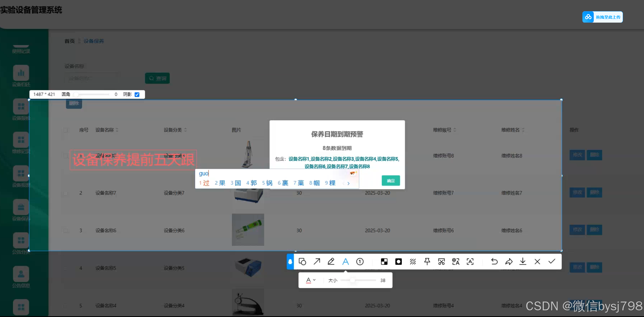
Task: Tick the checkbox for row 设备名称7
Action: tap(66, 193)
